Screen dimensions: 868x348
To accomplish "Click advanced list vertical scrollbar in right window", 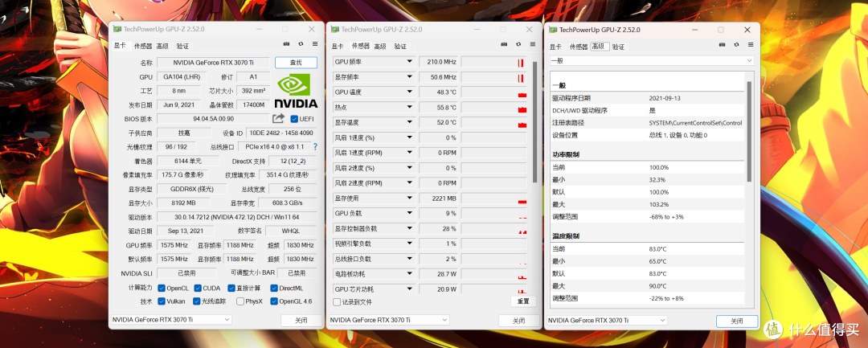I will tap(750, 132).
